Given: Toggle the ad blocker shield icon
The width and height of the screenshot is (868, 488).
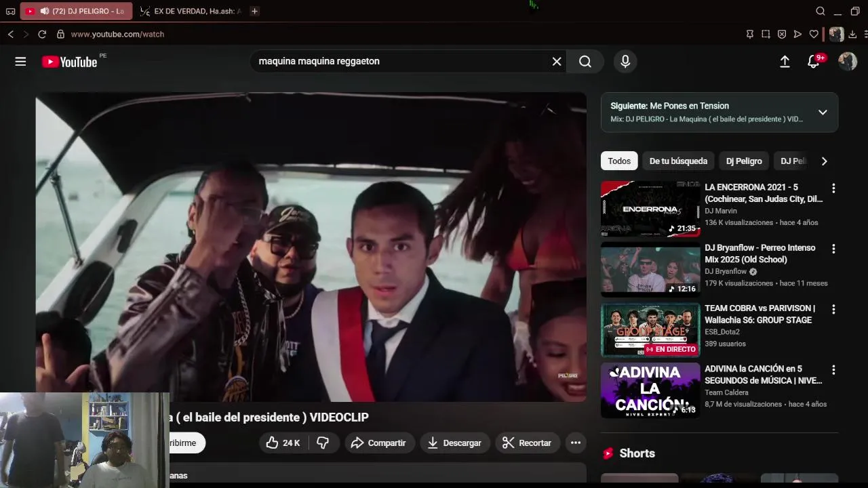Looking at the screenshot, I should pyautogui.click(x=782, y=34).
